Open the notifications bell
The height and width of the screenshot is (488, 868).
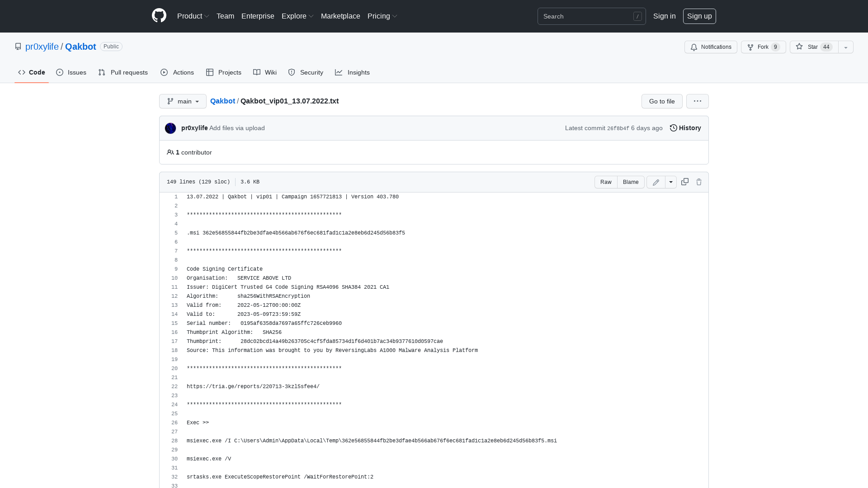(x=710, y=47)
